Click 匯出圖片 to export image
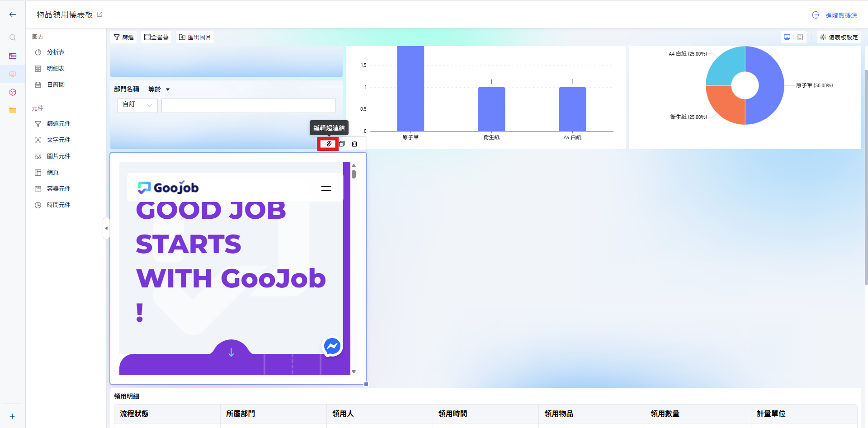Viewport: 868px width, 428px height. point(195,37)
